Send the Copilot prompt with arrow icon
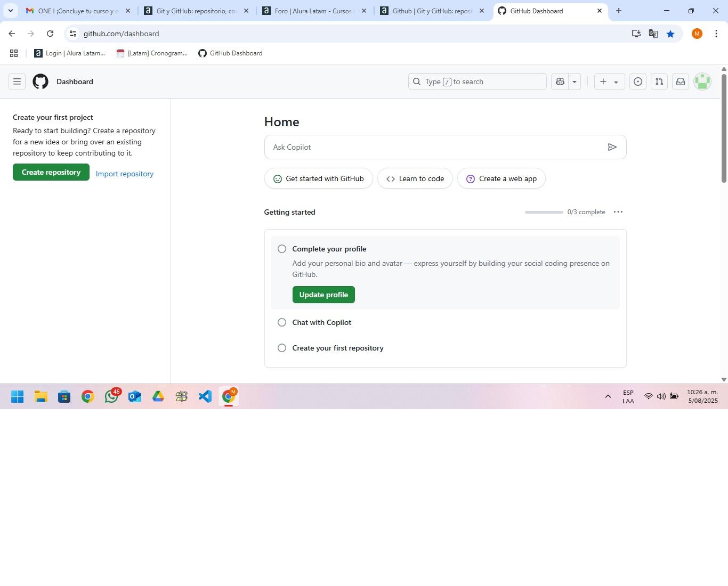Screen dimensions: 728x586 click(x=612, y=147)
